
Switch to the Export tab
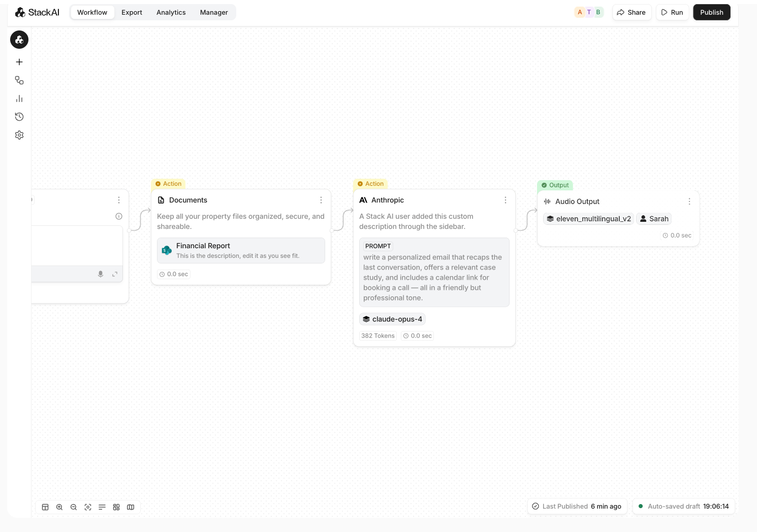point(132,12)
